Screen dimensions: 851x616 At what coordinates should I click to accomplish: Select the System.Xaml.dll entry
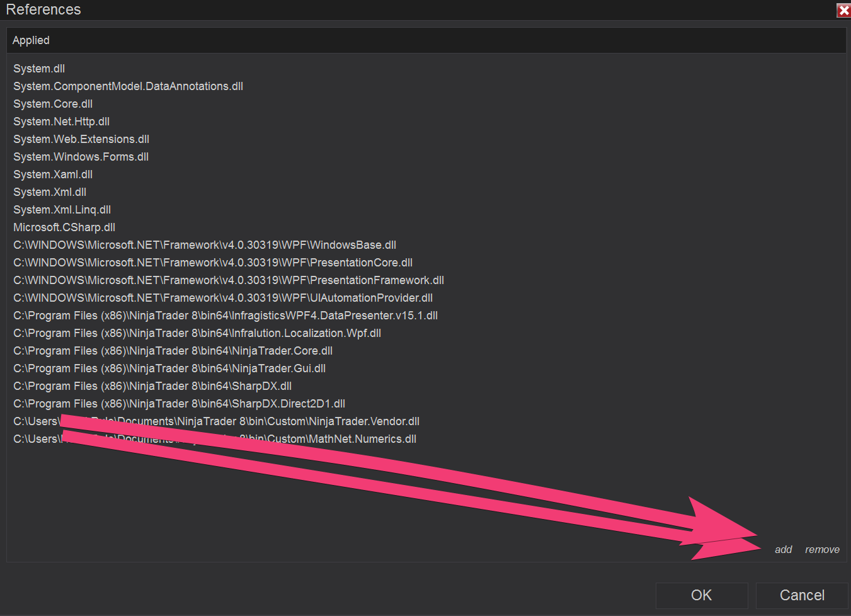[53, 174]
